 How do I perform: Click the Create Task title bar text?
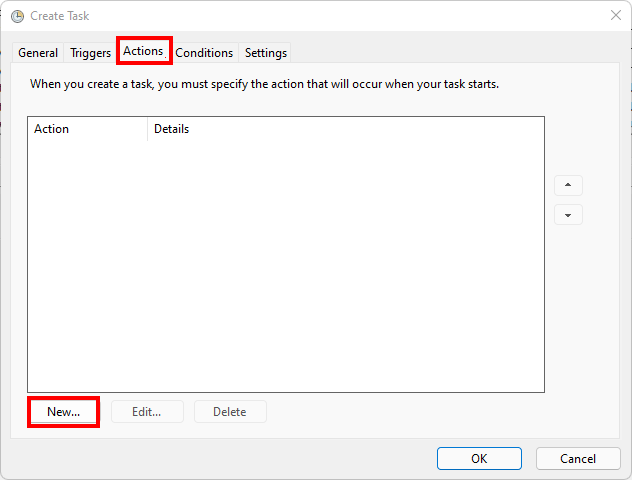61,16
